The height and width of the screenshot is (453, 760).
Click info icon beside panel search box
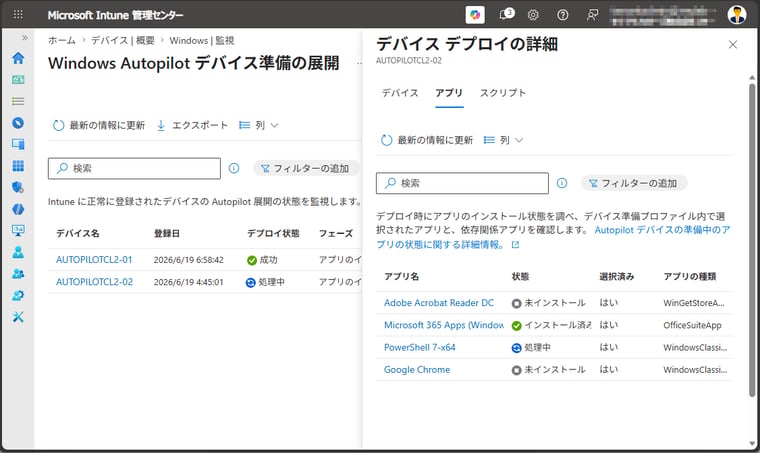pyautogui.click(x=562, y=183)
